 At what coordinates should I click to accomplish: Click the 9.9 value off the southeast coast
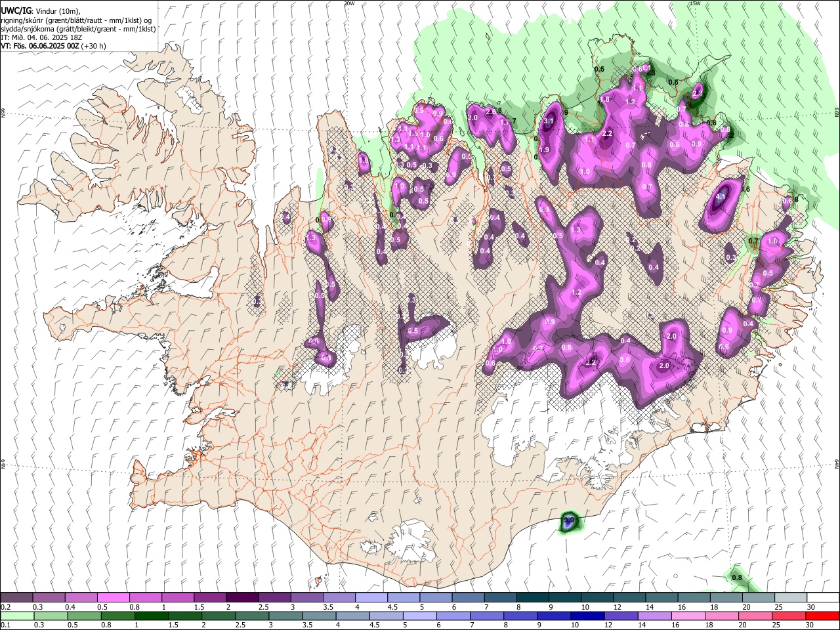point(569,520)
